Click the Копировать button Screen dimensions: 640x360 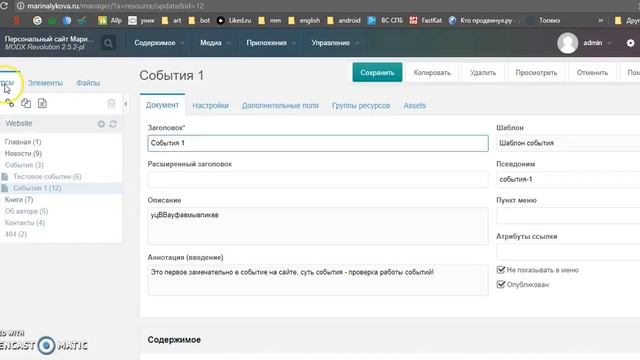pos(432,73)
